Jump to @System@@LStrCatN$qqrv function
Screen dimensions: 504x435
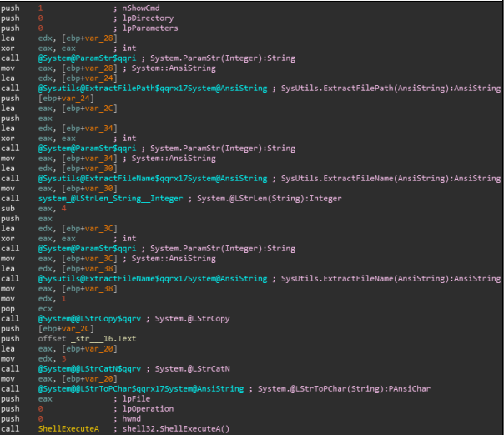click(x=89, y=368)
